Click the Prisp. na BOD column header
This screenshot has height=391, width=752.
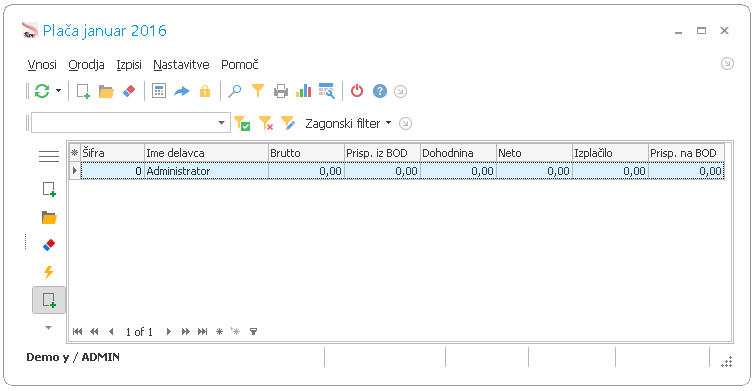(x=686, y=153)
